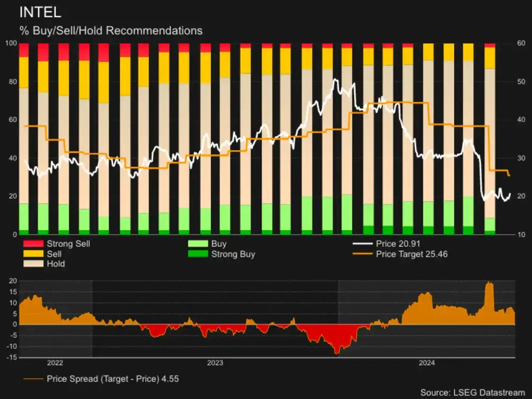
Task: Click the 40 tick on left percentage axis
Action: click(x=13, y=158)
